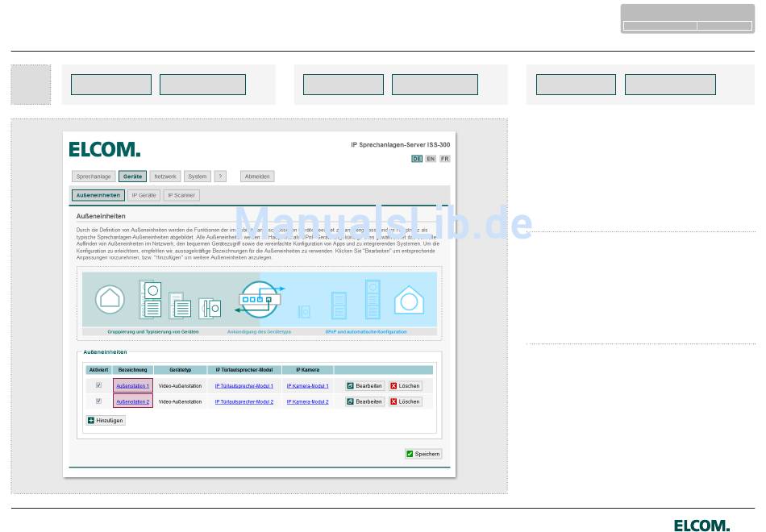Viewport: 766px width, 532px height.
Task: Select the Außeneinheiten sub-tab
Action: [x=98, y=195]
